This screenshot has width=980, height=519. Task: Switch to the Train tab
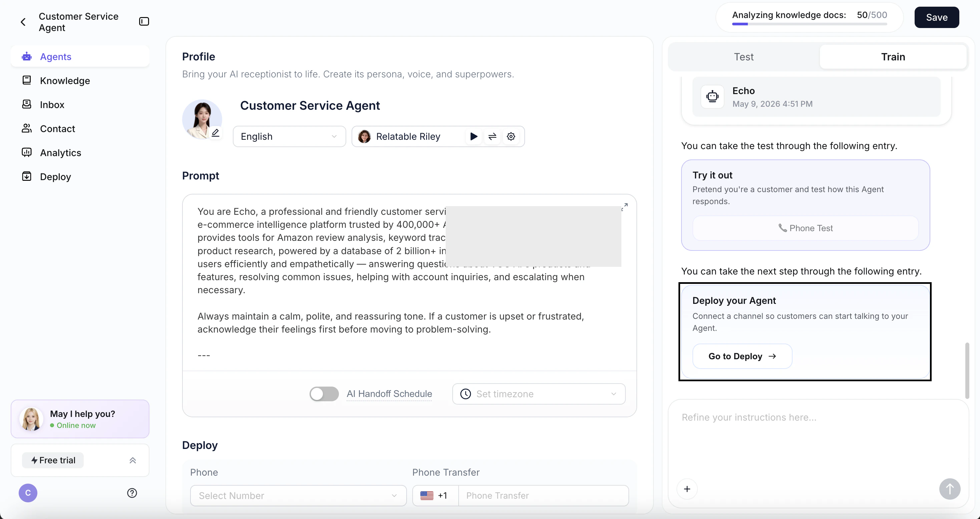pos(893,57)
